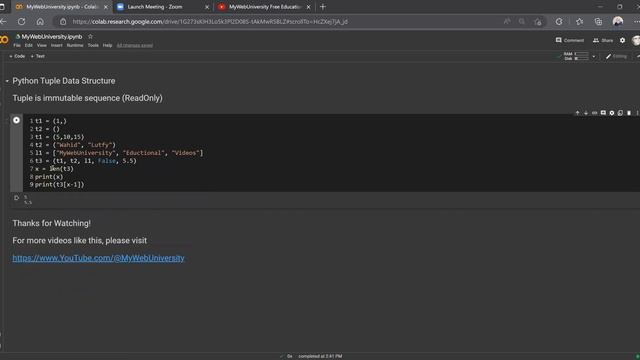Open the Edit menu
This screenshot has width=640, height=360.
pos(29,45)
